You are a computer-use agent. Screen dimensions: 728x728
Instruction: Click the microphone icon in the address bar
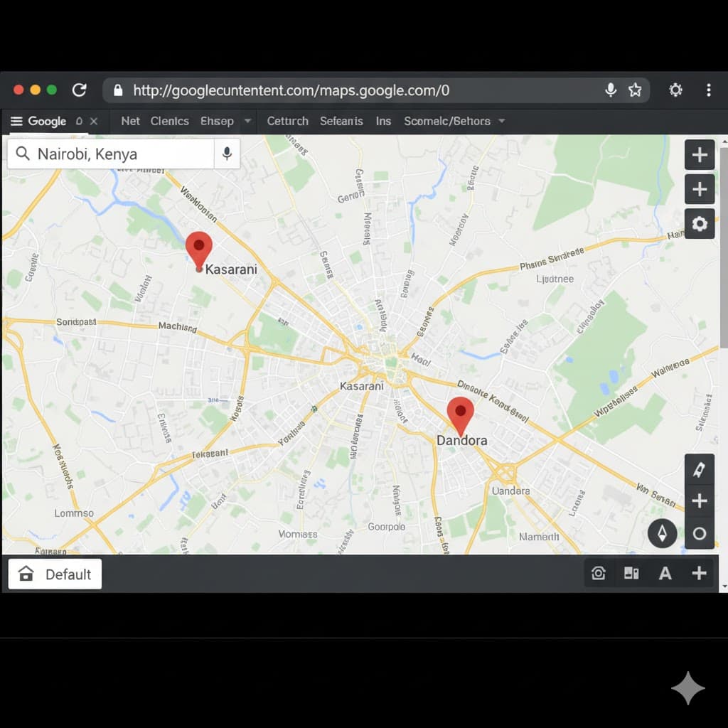(610, 90)
